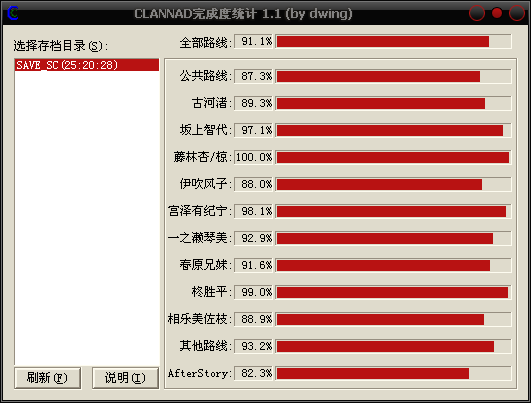Click the 藤林杏/椋 route label
The image size is (531, 403).
[x=203, y=157]
